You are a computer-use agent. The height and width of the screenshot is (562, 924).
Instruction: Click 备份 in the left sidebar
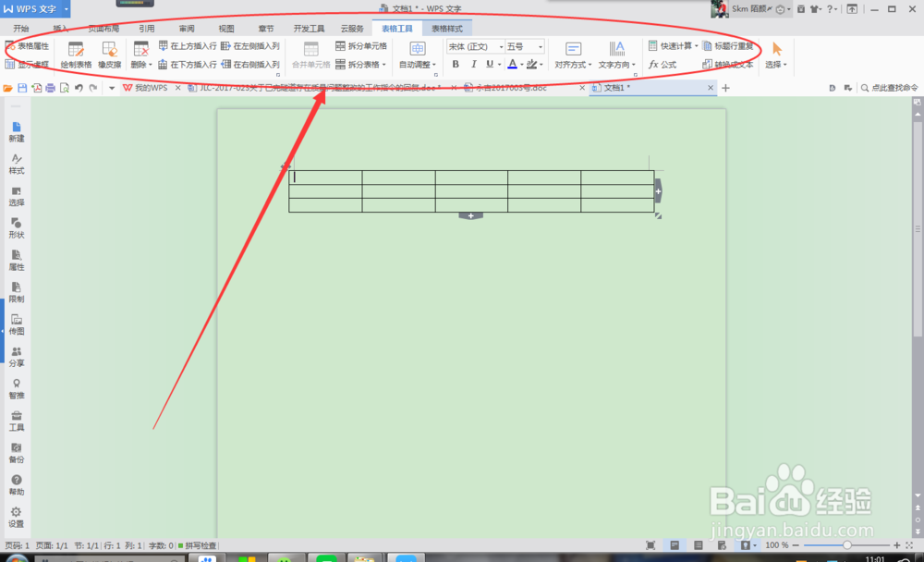[17, 453]
